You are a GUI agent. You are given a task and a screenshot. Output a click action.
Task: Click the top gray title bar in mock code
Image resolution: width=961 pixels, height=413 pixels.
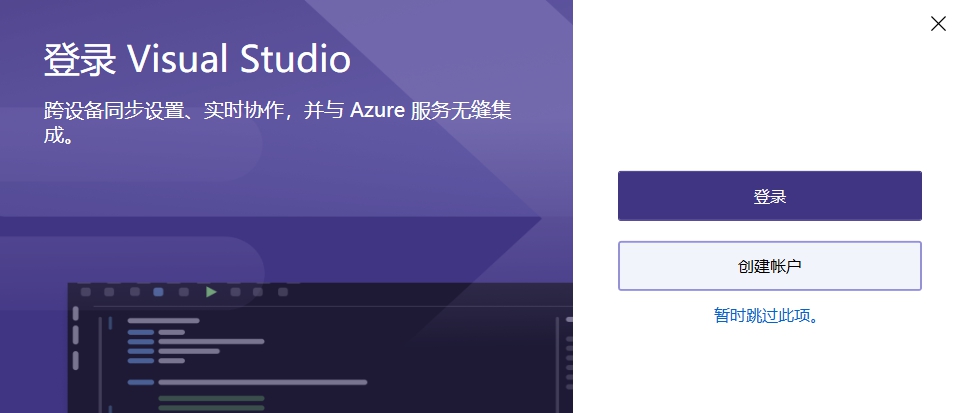[163, 320]
